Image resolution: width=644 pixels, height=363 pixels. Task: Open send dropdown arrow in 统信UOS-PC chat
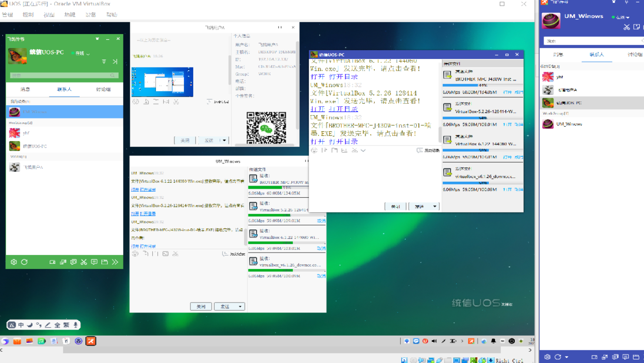tap(435, 206)
